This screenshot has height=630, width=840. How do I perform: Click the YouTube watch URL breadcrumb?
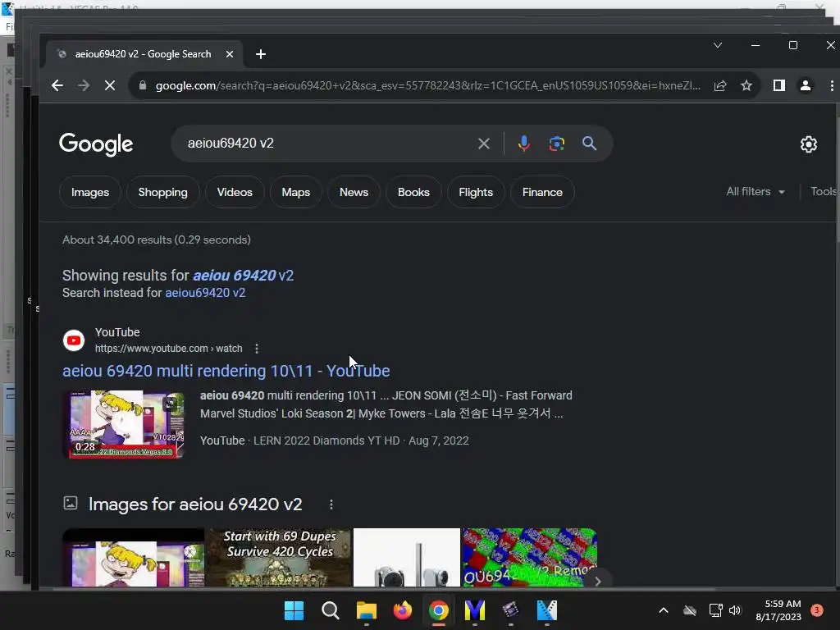[169, 349]
